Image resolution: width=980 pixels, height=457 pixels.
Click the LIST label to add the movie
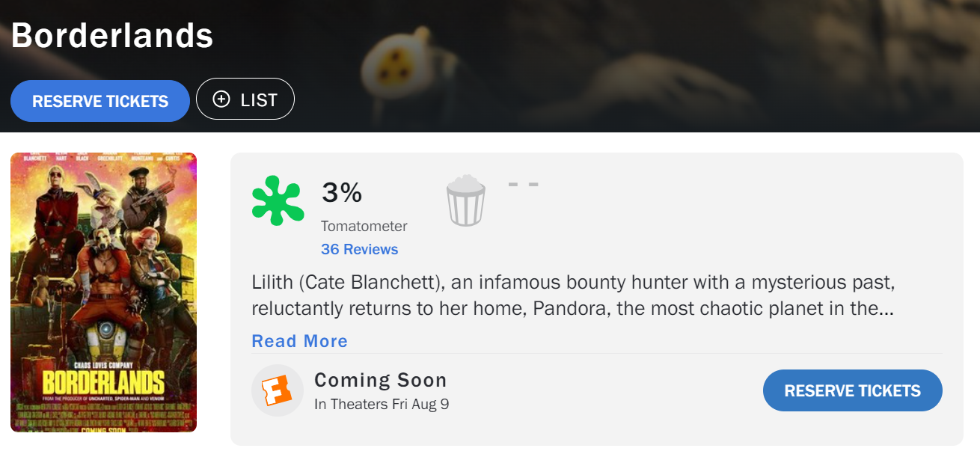tap(259, 99)
